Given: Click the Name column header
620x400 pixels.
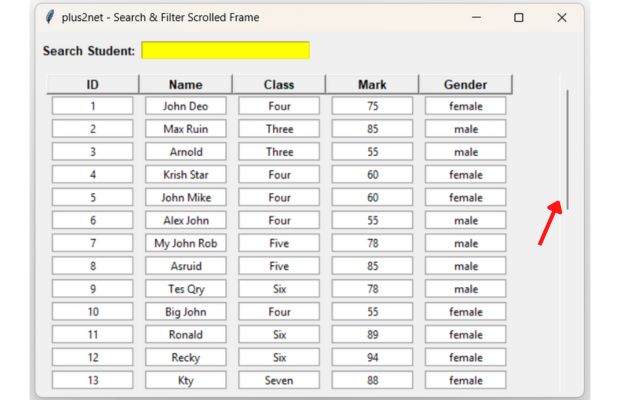Looking at the screenshot, I should tap(186, 84).
